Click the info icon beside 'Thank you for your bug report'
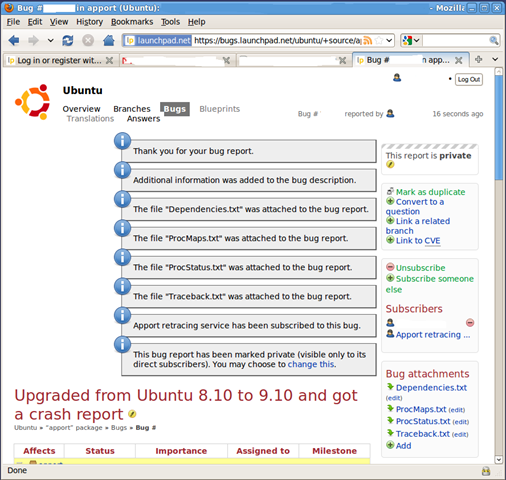Screen dimensions: 506x480 click(122, 141)
